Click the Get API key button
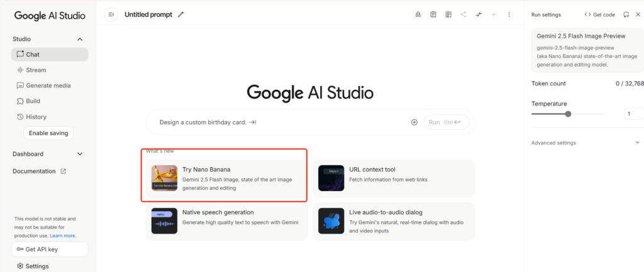The height and width of the screenshot is (272, 644). 50,249
